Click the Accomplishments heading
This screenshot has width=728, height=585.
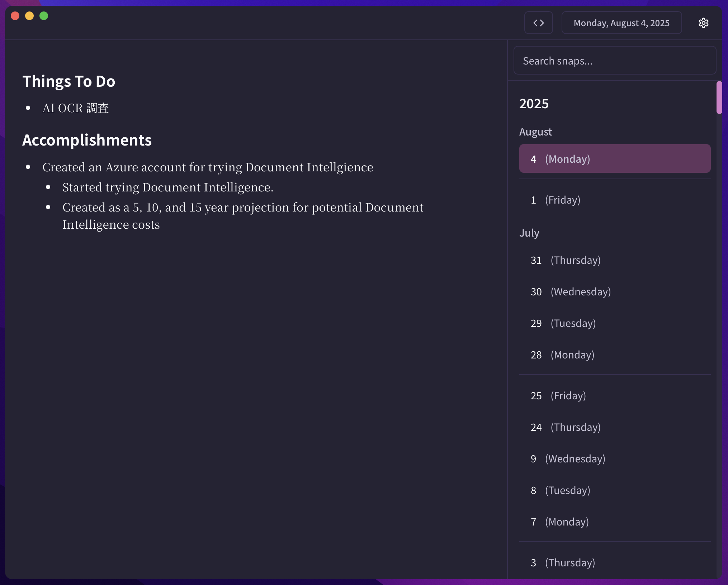(x=87, y=140)
